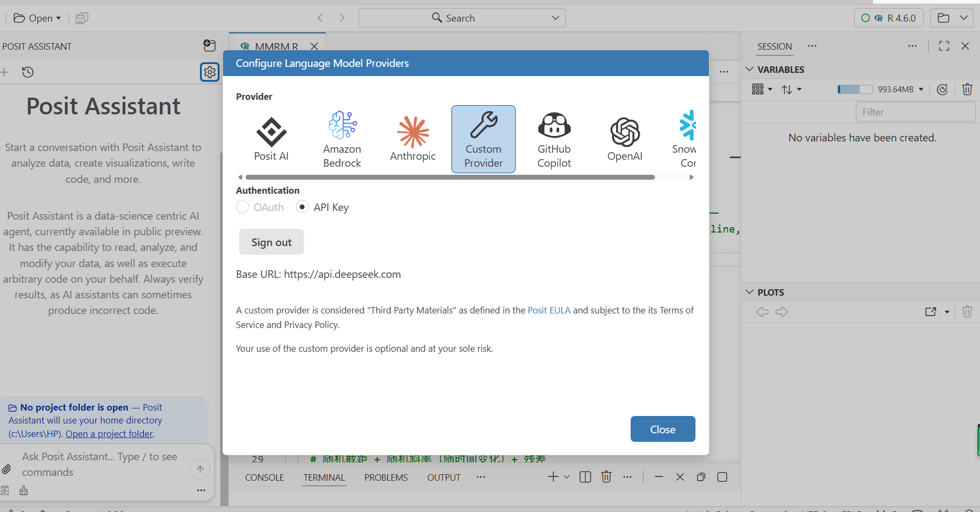Close the provider configuration dialog

(x=663, y=429)
